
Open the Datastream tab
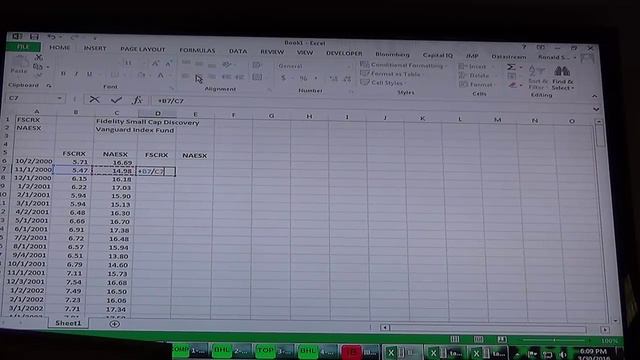(x=509, y=56)
